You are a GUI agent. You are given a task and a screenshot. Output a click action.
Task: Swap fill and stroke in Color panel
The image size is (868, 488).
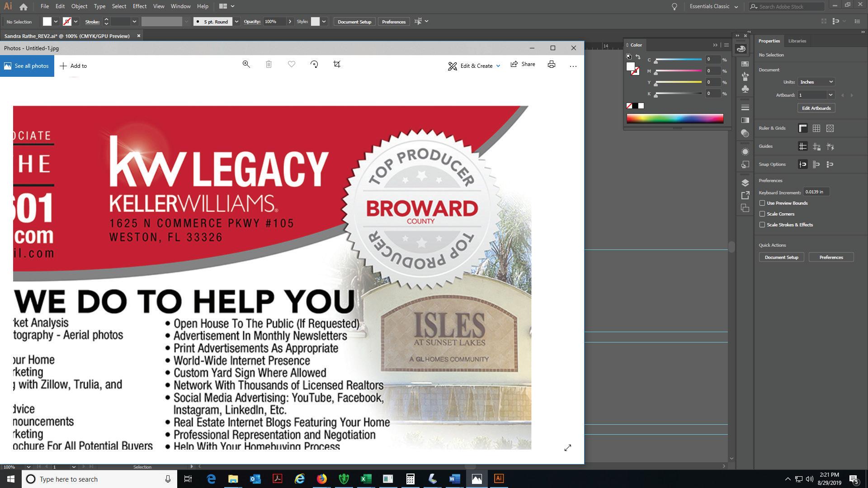(638, 57)
